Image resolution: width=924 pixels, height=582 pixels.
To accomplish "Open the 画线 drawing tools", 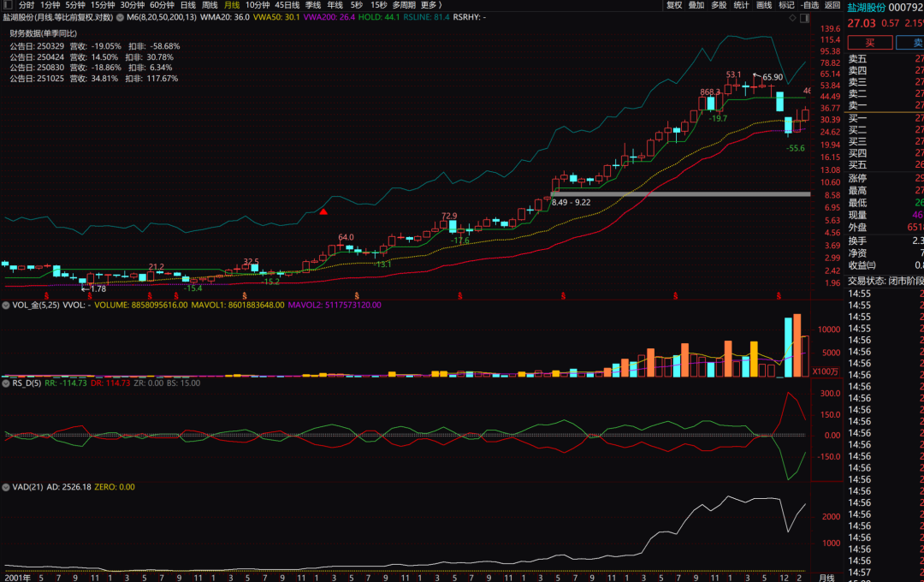I will pos(764,5).
